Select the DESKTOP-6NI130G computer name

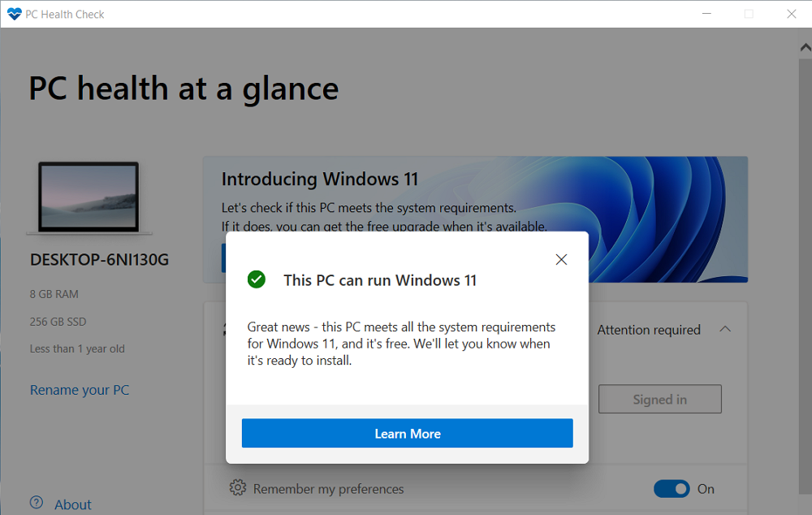coord(99,260)
